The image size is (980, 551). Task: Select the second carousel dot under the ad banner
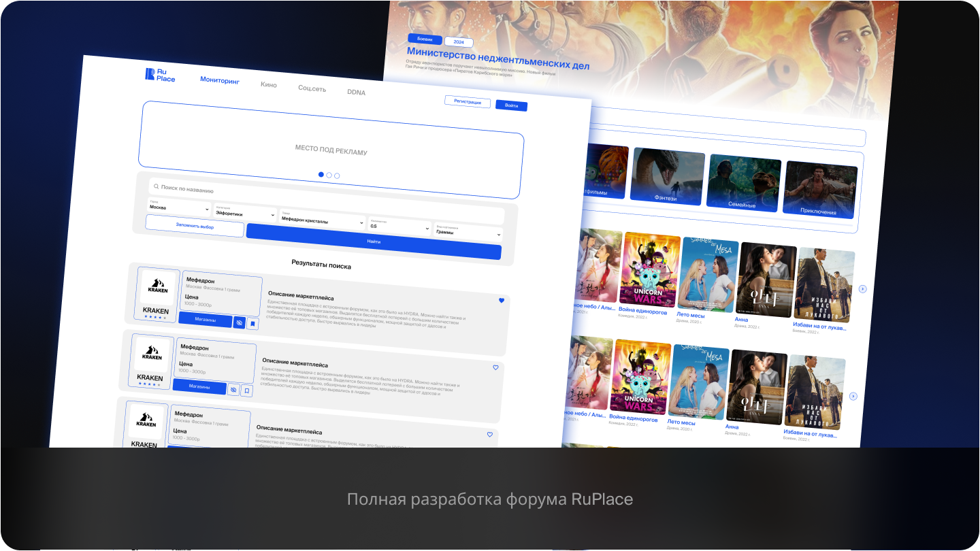point(329,176)
